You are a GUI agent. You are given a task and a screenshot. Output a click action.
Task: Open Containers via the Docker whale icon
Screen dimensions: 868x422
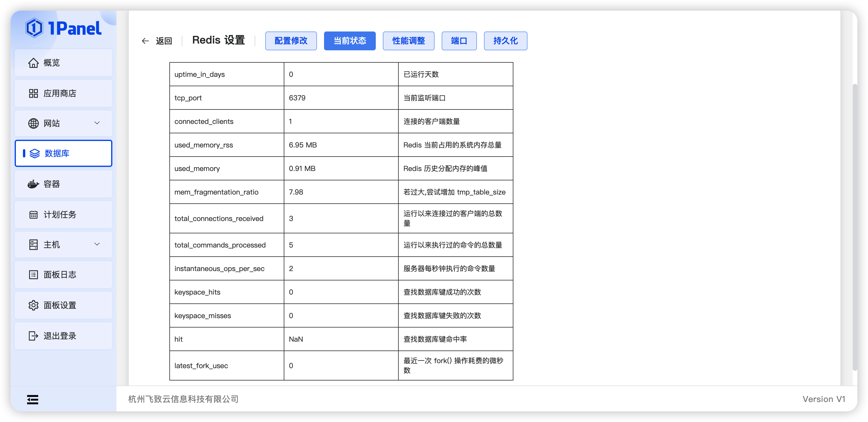click(33, 184)
